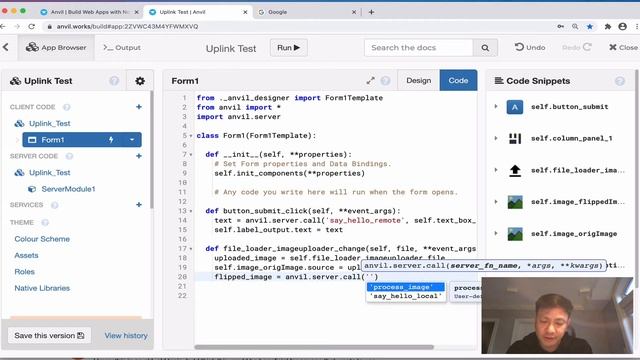Image resolution: width=640 pixels, height=360 pixels.
Task: Click the self.button_submit snippet icon
Action: point(515,107)
